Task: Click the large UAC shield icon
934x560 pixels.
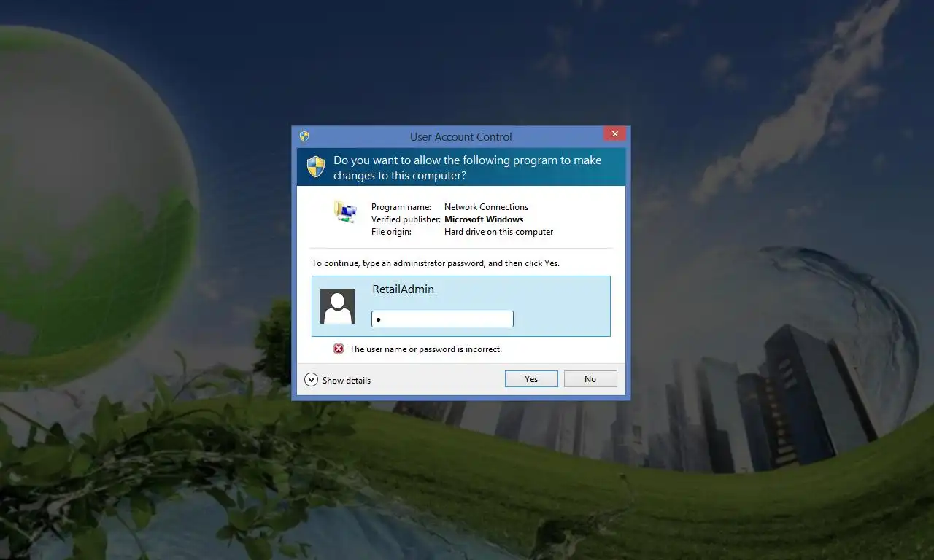Action: point(316,166)
